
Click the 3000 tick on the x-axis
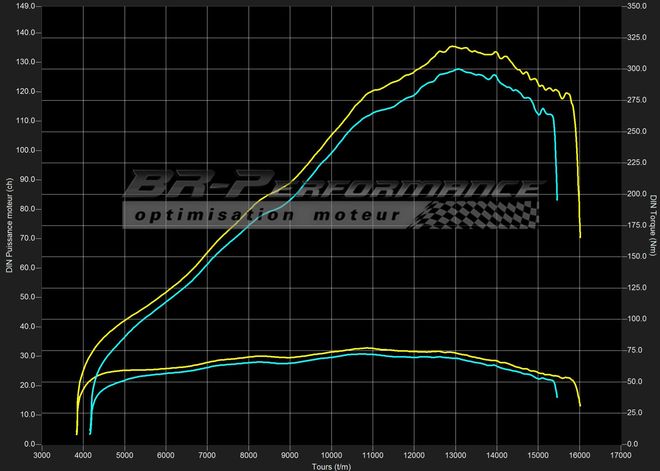(42, 454)
